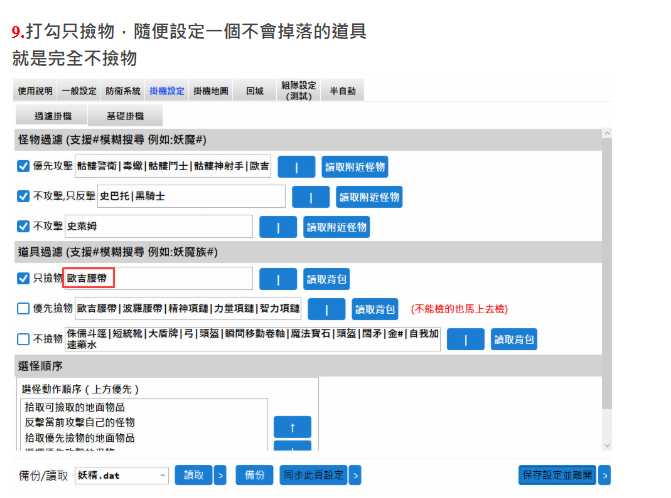Toggle the 只撿物 checkbox
The height and width of the screenshot is (498, 671).
[23, 278]
